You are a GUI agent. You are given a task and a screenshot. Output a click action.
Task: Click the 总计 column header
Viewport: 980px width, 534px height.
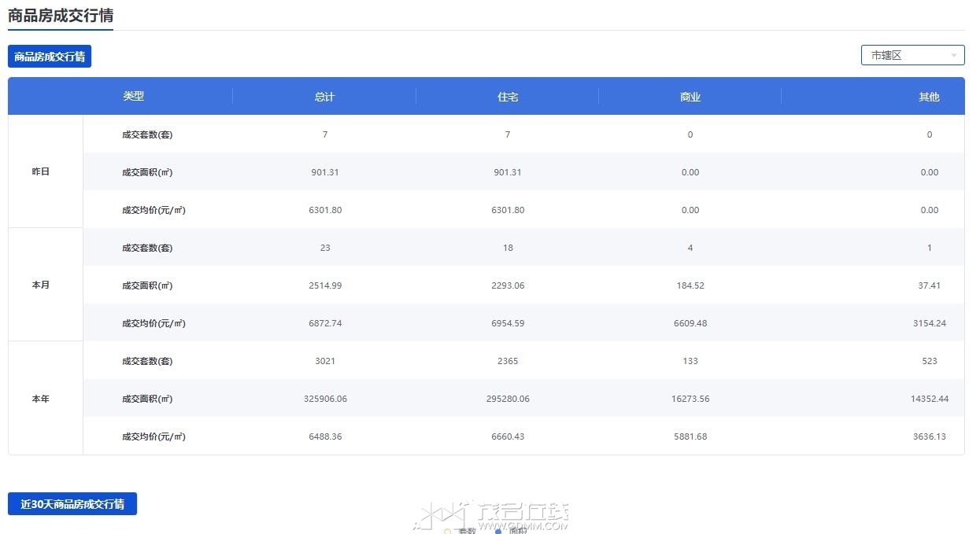coord(324,97)
